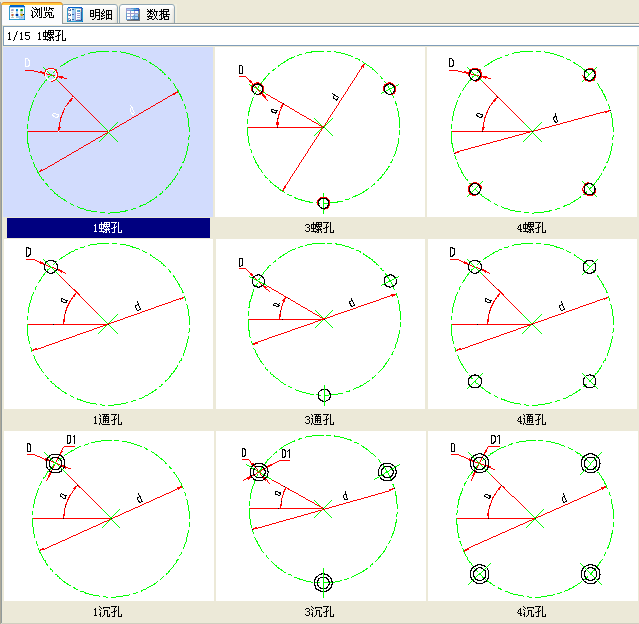Select the 1螺孔 drawing preview
This screenshot has height=624, width=639.
[x=108, y=132]
